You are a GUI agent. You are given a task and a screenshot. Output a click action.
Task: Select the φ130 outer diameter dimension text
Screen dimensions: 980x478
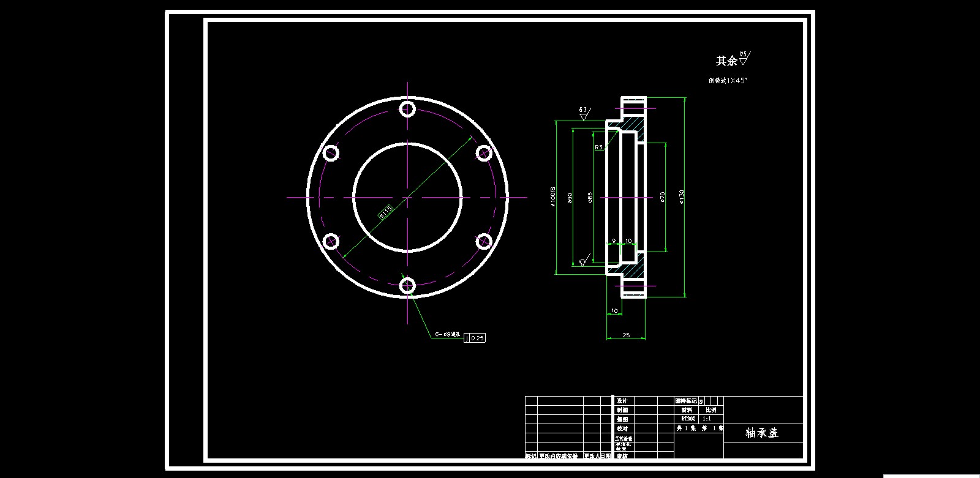(682, 196)
